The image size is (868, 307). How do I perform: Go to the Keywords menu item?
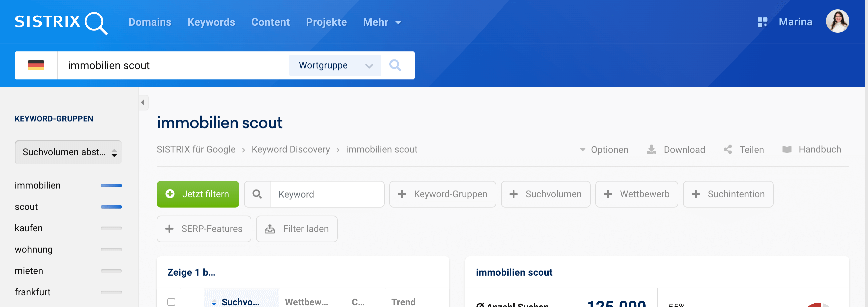pos(211,22)
